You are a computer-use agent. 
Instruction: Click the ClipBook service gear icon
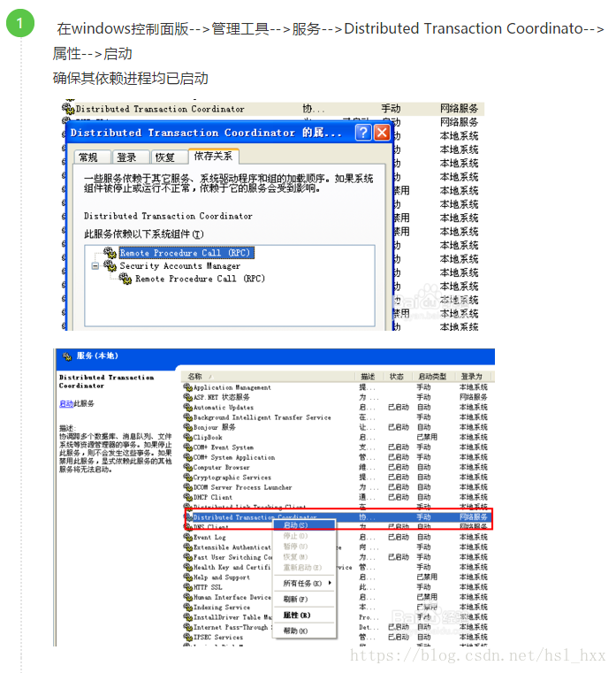click(188, 437)
